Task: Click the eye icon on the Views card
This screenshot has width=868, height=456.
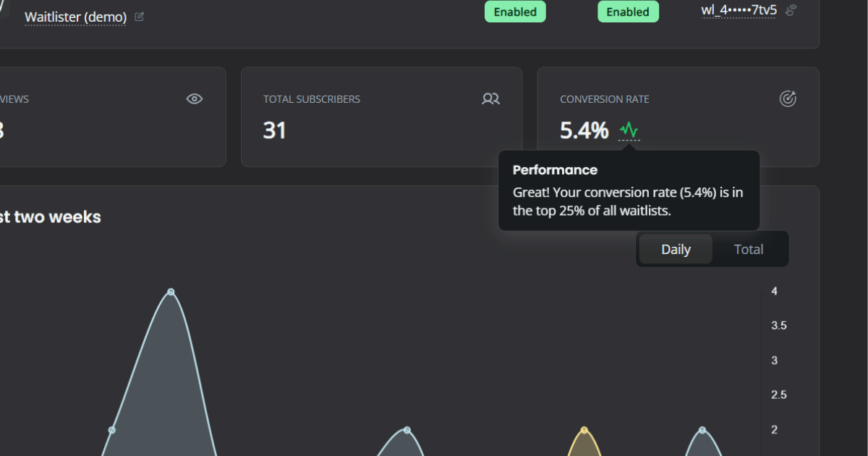Action: point(194,98)
